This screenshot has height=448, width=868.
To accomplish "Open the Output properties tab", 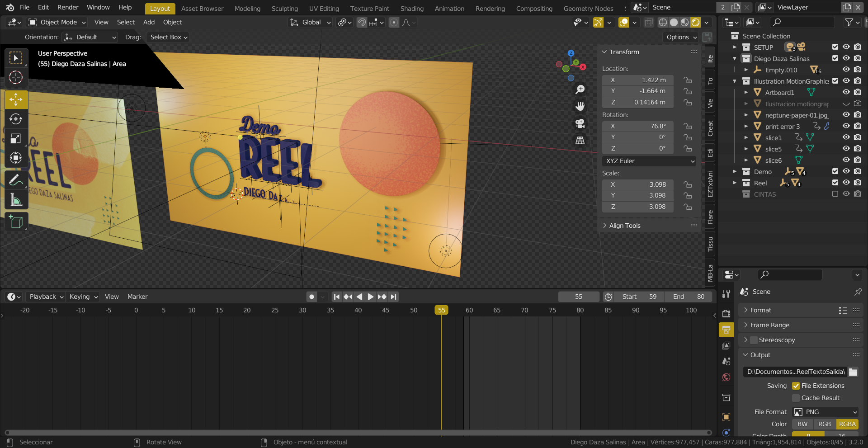I will click(726, 330).
